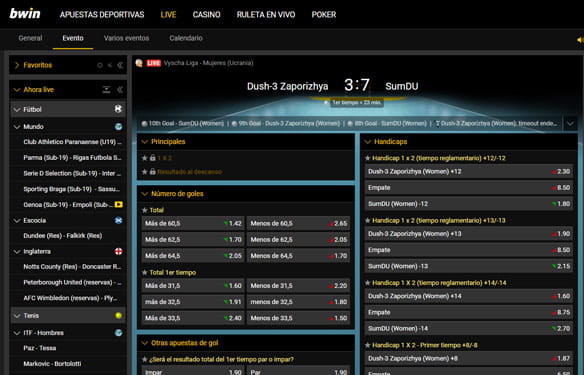Switch to Evento tab
The width and height of the screenshot is (584, 375).
pyautogui.click(x=73, y=38)
